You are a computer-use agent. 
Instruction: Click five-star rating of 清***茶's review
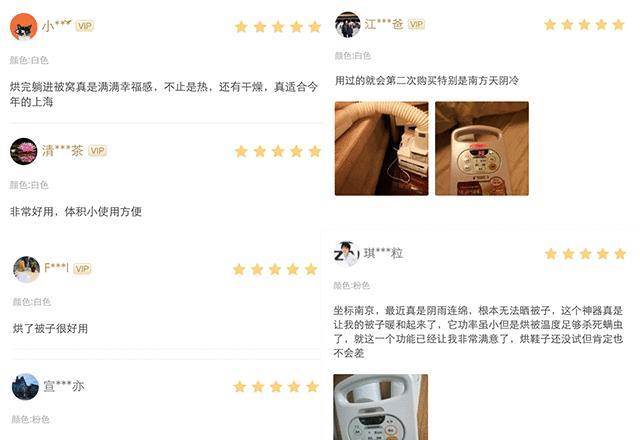pos(278,151)
